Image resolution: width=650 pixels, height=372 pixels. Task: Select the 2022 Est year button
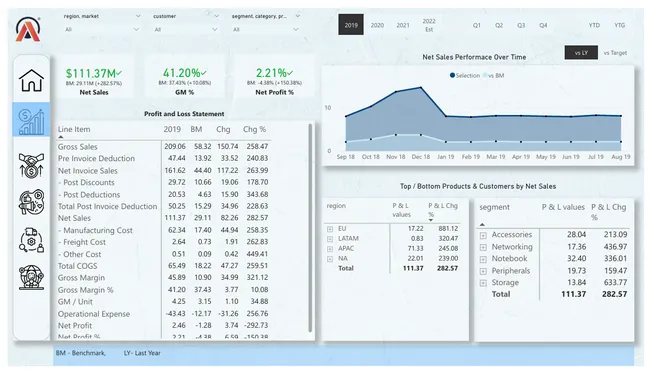coord(429,25)
